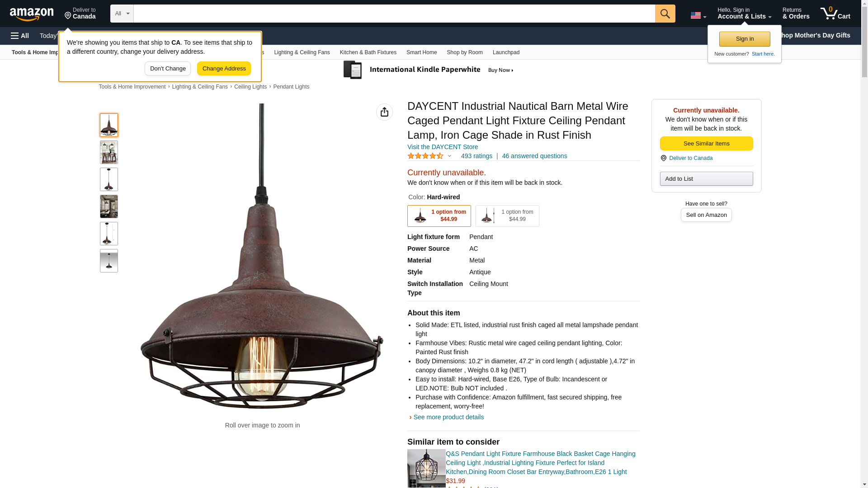This screenshot has width=868, height=488.
Task: Open the shopping cart icon
Action: pyautogui.click(x=835, y=14)
